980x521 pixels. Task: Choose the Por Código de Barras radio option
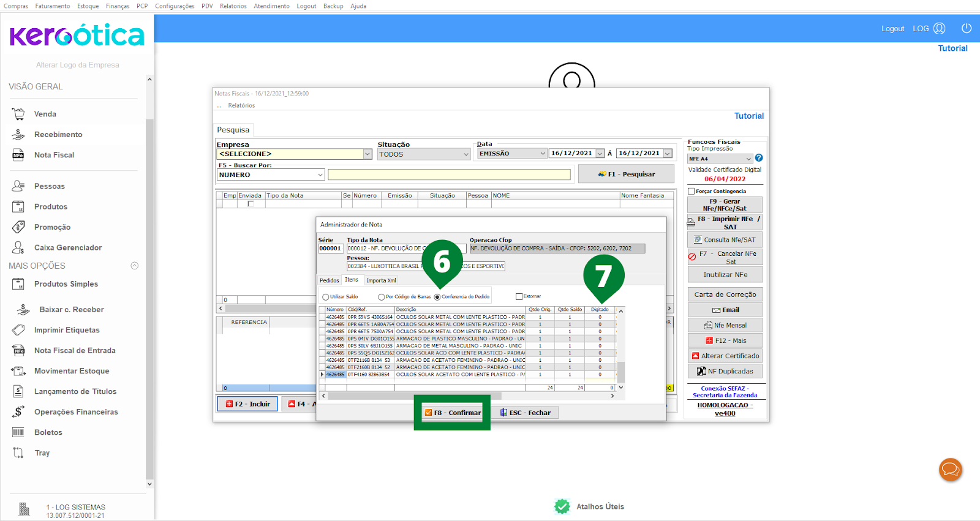(x=382, y=297)
